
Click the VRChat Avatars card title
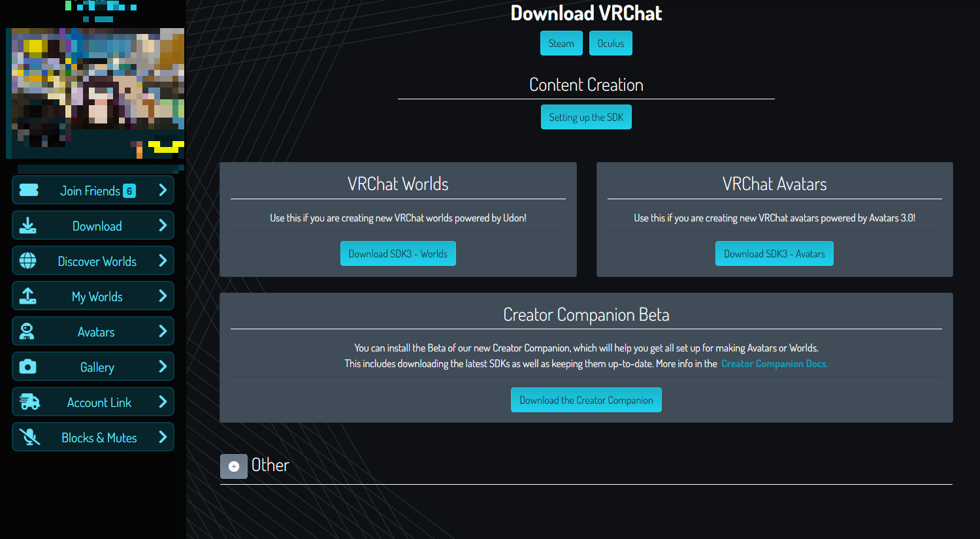click(774, 184)
